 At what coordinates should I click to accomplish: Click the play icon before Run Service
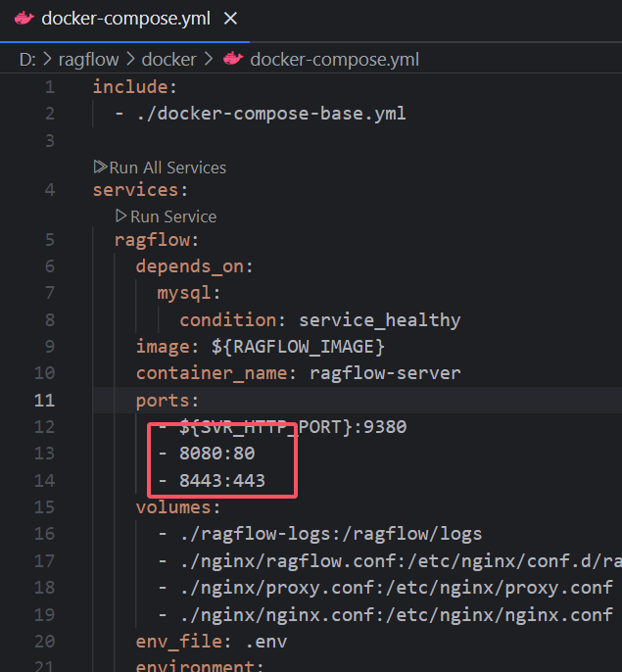[x=120, y=216]
